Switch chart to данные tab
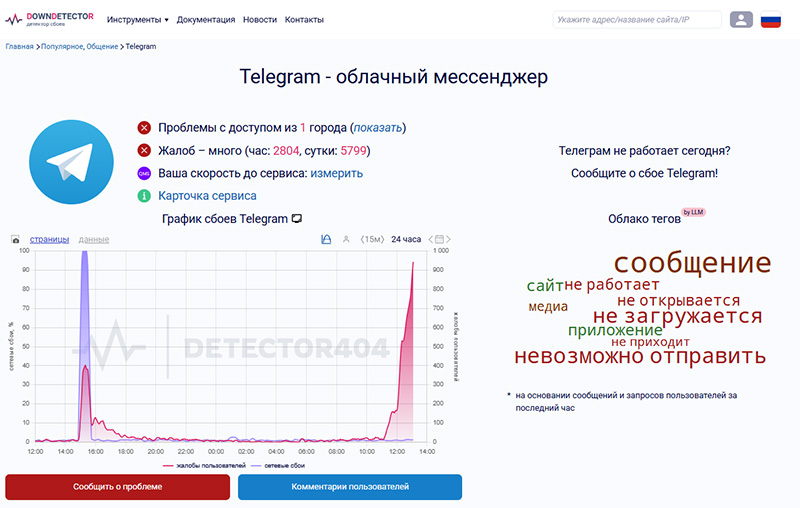Viewport: 800px width, 508px height. click(x=94, y=239)
